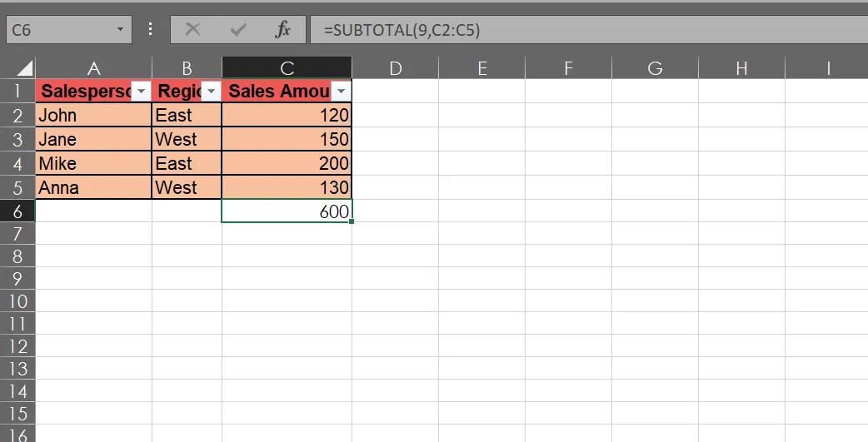This screenshot has height=442, width=868.
Task: Select row 6 header
Action: point(17,211)
